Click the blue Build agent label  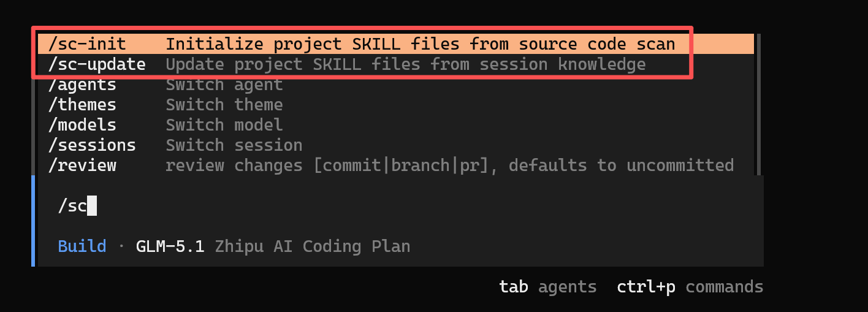(x=82, y=246)
